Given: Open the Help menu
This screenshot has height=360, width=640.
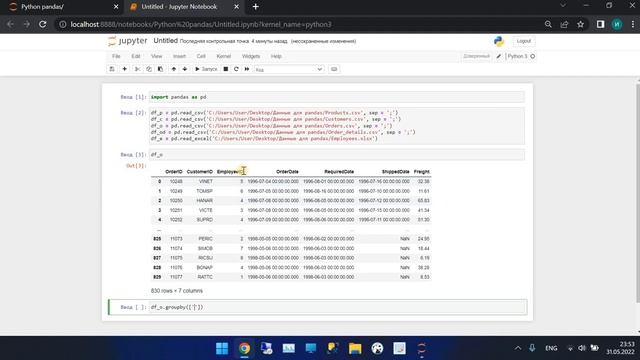Looking at the screenshot, I should [276, 56].
